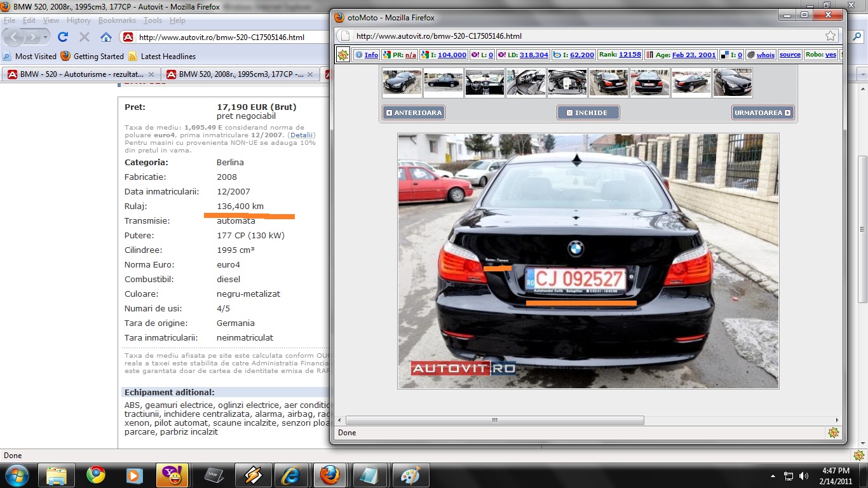Click the URMATOAREA next photo button
Screen dimensions: 868x488
tap(763, 112)
